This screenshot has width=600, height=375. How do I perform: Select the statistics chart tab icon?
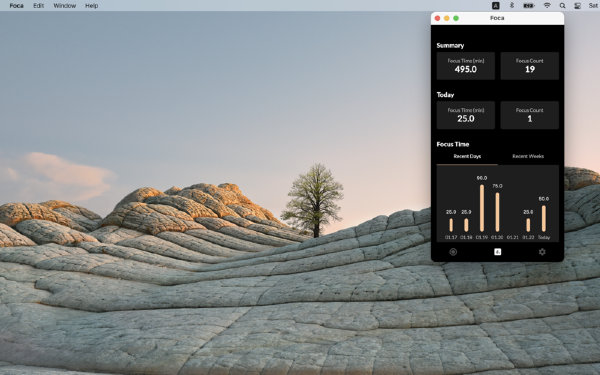(x=497, y=252)
